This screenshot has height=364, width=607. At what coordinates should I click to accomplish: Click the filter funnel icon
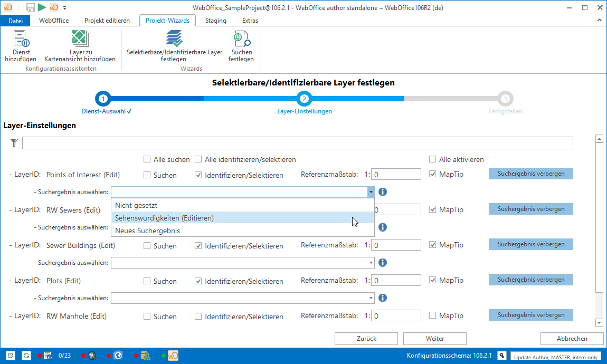[14, 143]
